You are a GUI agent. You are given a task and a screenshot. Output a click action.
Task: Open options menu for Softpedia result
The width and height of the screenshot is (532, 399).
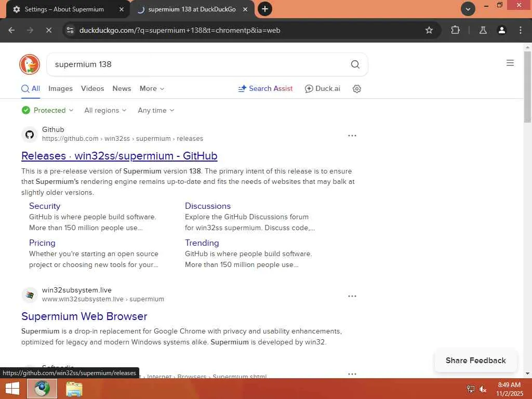click(x=352, y=374)
